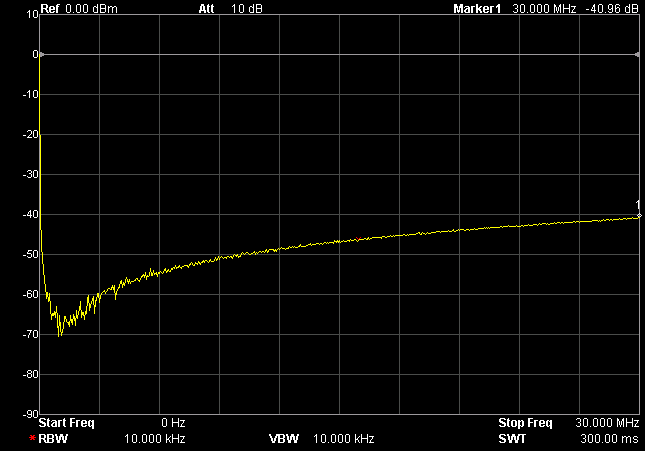Select the 30.000 MHz stop frequency value
Screen dimensions: 645x451
607,423
